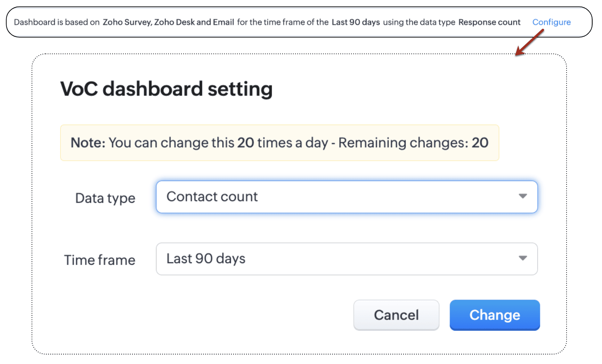
Task: Click the Time frame label
Action: (99, 260)
